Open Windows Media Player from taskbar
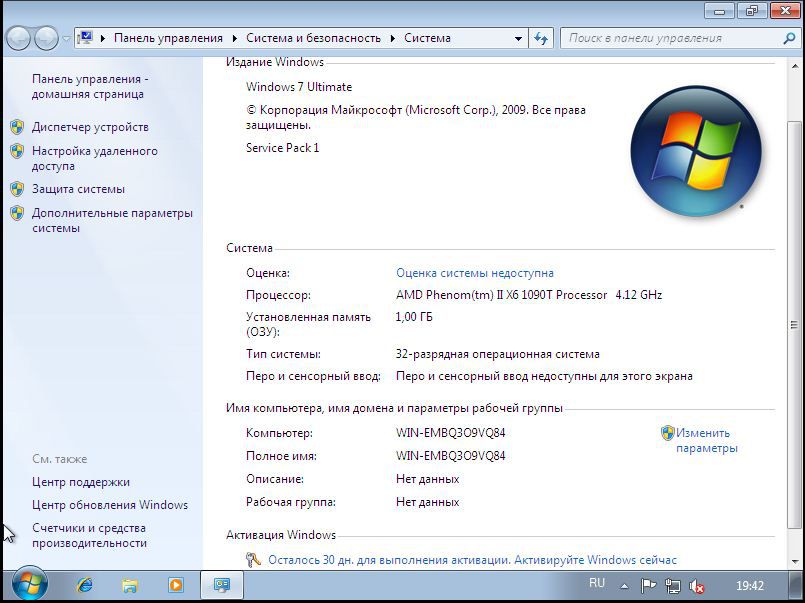Image resolution: width=805 pixels, height=603 pixels. [x=175, y=585]
